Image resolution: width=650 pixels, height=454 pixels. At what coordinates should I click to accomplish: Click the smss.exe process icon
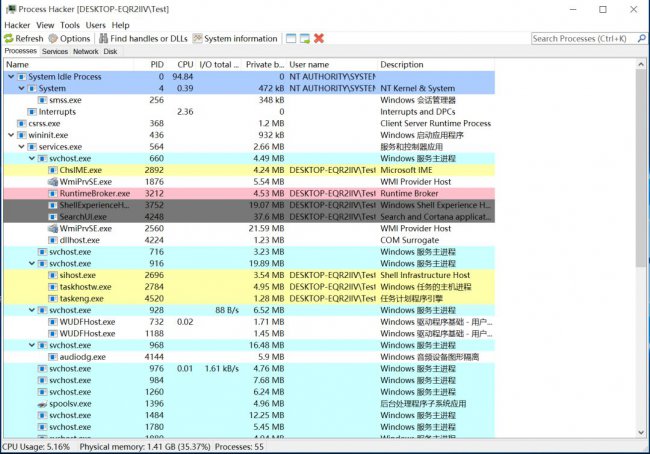coord(42,100)
